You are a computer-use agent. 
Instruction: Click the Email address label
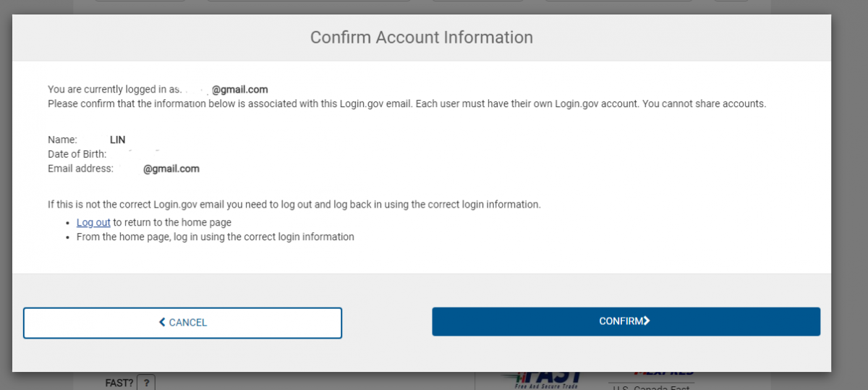coord(81,169)
